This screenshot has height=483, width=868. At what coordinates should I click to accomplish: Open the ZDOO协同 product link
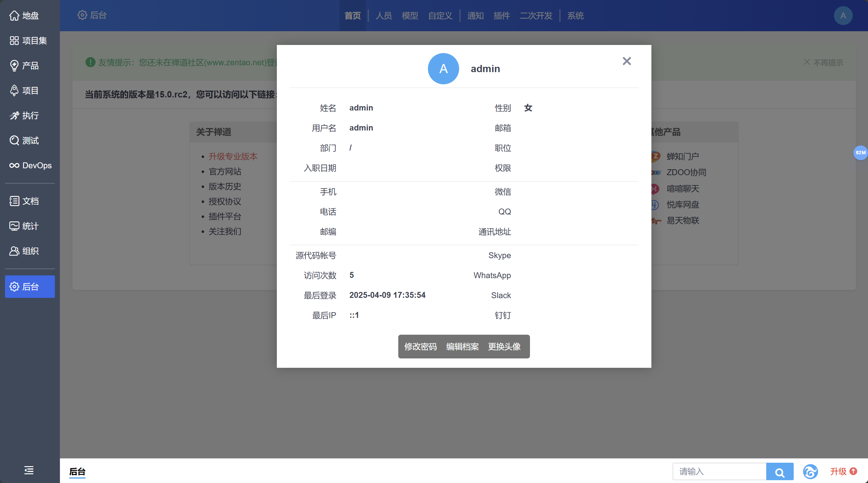coord(686,172)
